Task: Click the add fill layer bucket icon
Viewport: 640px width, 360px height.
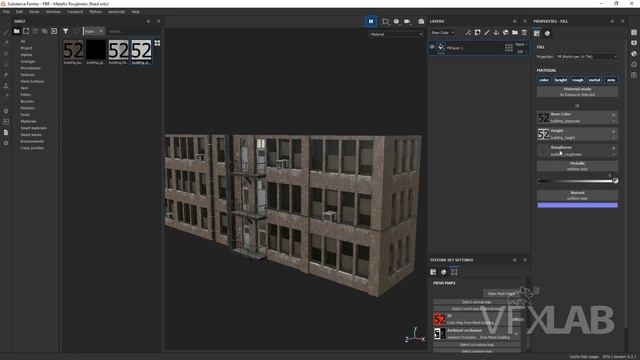Action: (x=496, y=33)
